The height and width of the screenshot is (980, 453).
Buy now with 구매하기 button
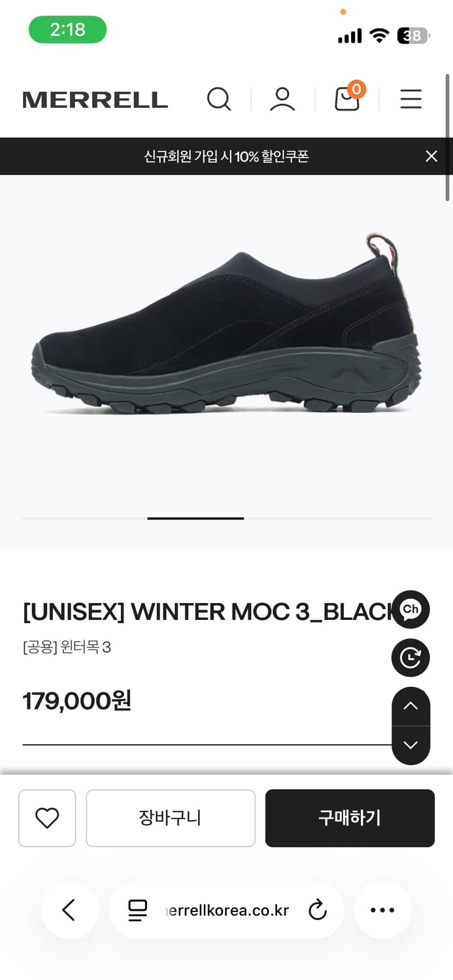point(350,818)
